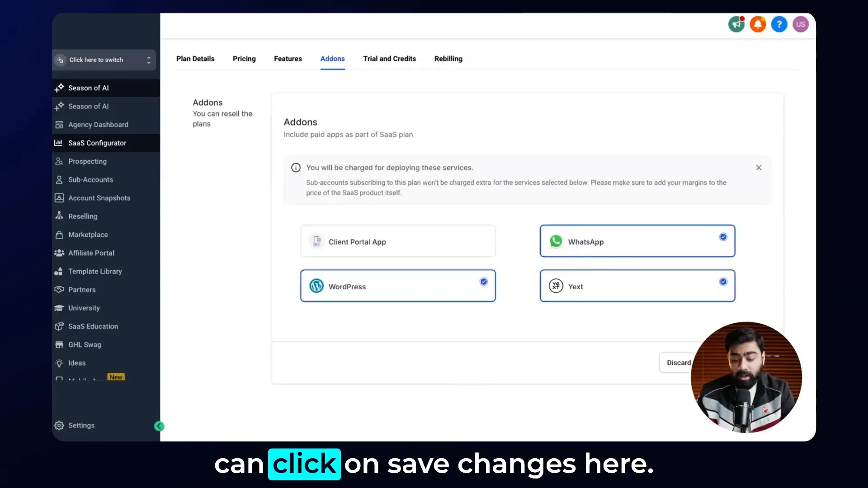Switch to the Plan Details tab
Image resolution: width=868 pixels, height=488 pixels.
[195, 59]
